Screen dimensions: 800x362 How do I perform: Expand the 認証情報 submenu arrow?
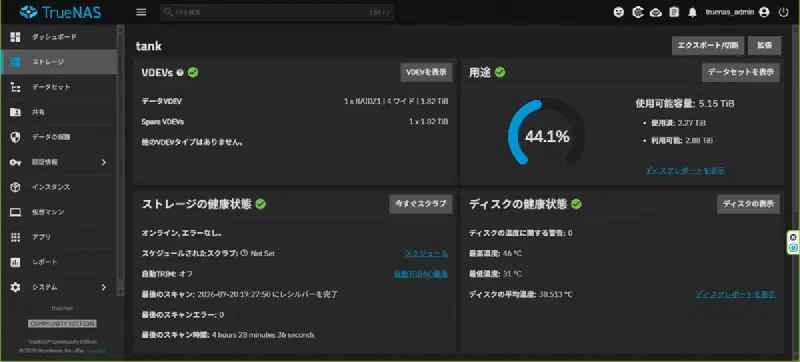pos(104,162)
